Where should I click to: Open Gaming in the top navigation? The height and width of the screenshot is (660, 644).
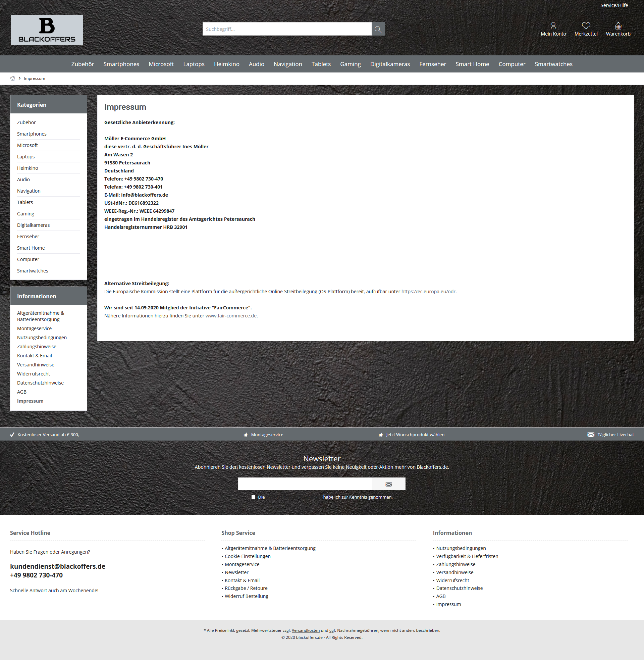point(351,64)
